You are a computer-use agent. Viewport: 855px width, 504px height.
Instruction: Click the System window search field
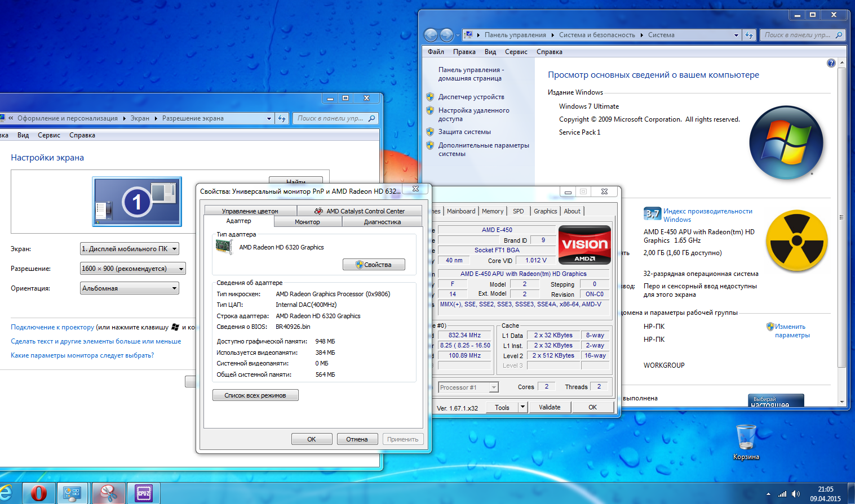click(798, 35)
